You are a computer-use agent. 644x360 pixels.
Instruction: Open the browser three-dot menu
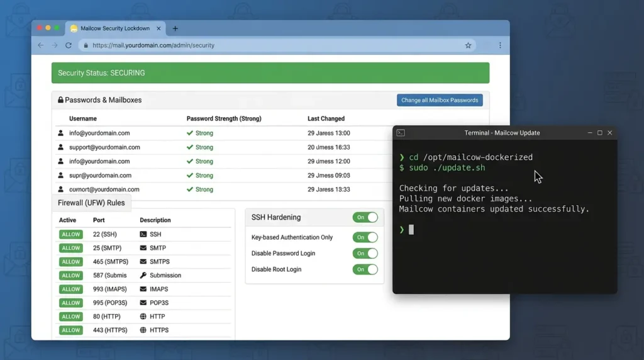(x=500, y=45)
